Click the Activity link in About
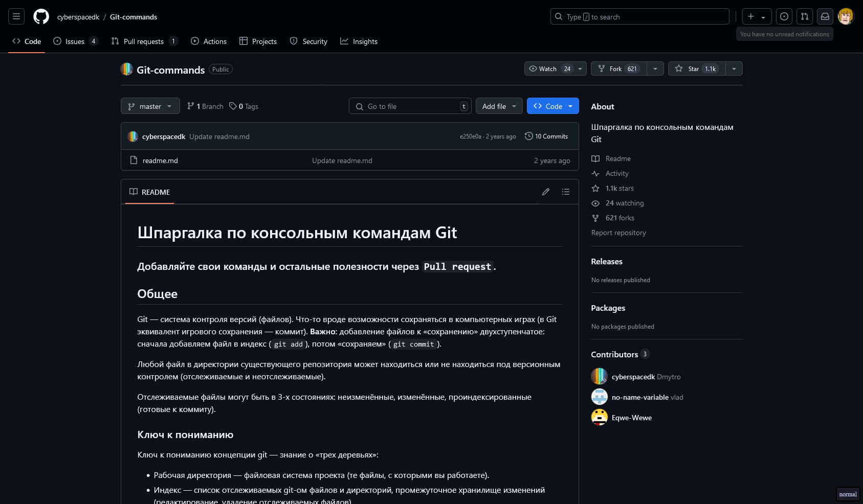The width and height of the screenshot is (863, 504). pyautogui.click(x=617, y=173)
